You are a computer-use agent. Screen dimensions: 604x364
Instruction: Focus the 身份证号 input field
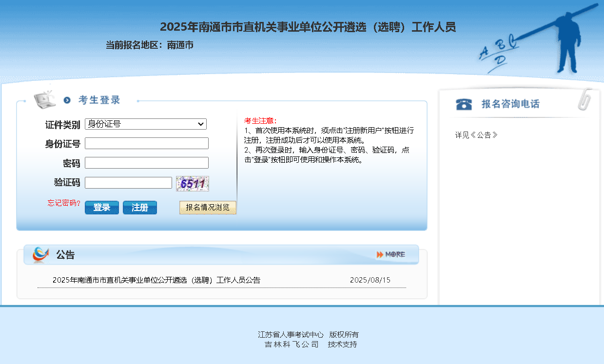tap(147, 143)
